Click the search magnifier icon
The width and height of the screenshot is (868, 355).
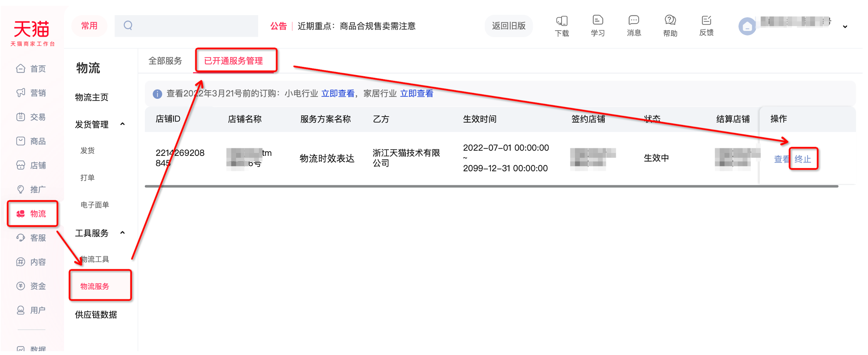128,25
